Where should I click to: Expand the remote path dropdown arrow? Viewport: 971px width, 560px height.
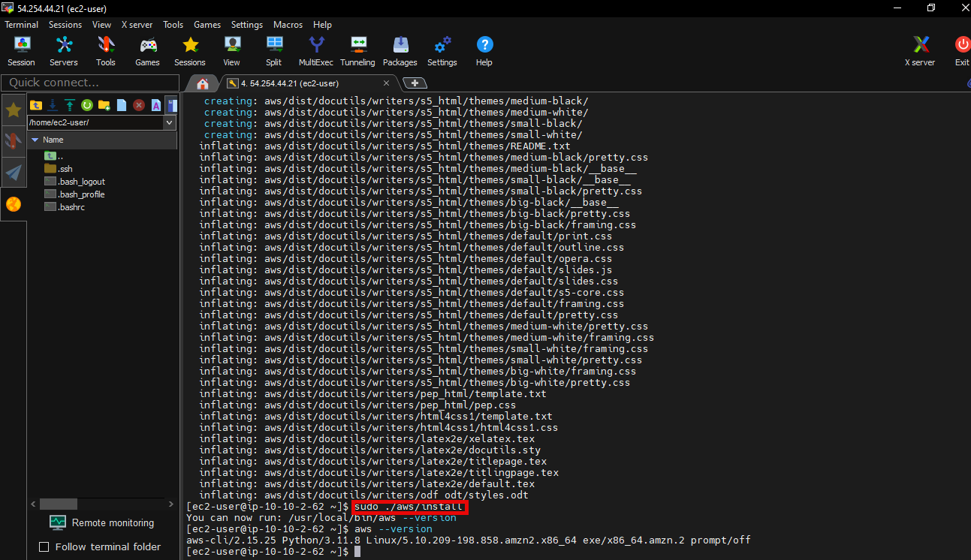point(170,122)
